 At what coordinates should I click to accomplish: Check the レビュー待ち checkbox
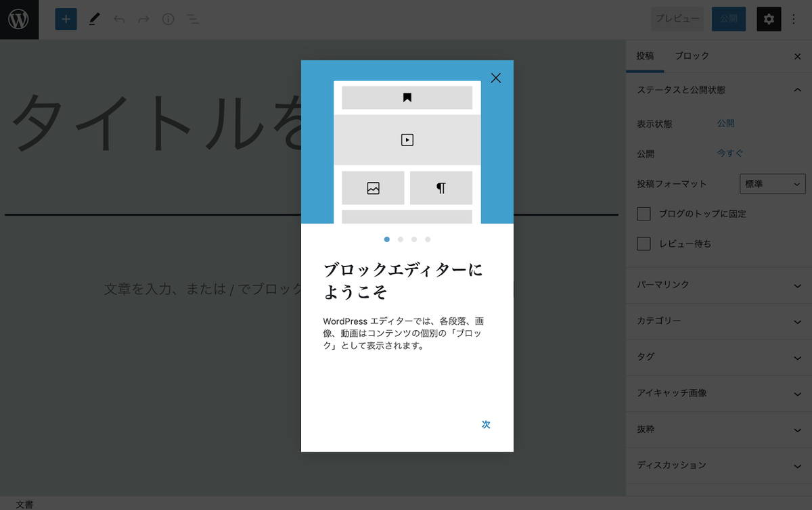point(644,244)
